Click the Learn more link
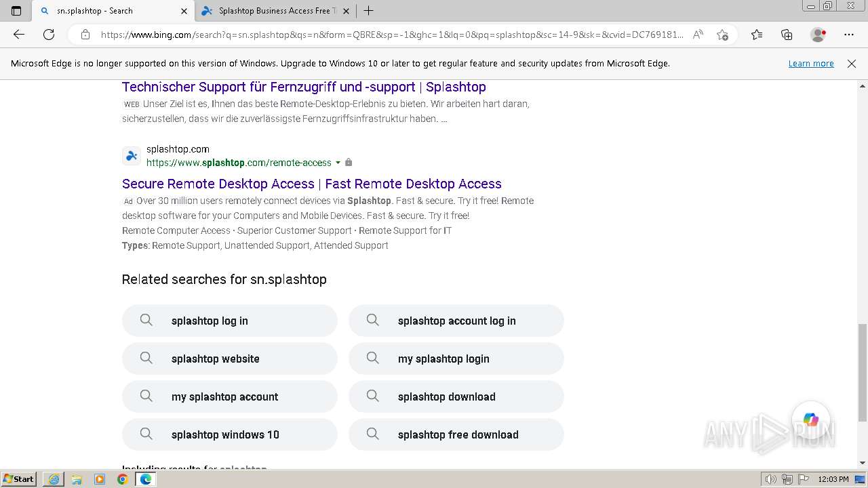 (811, 63)
